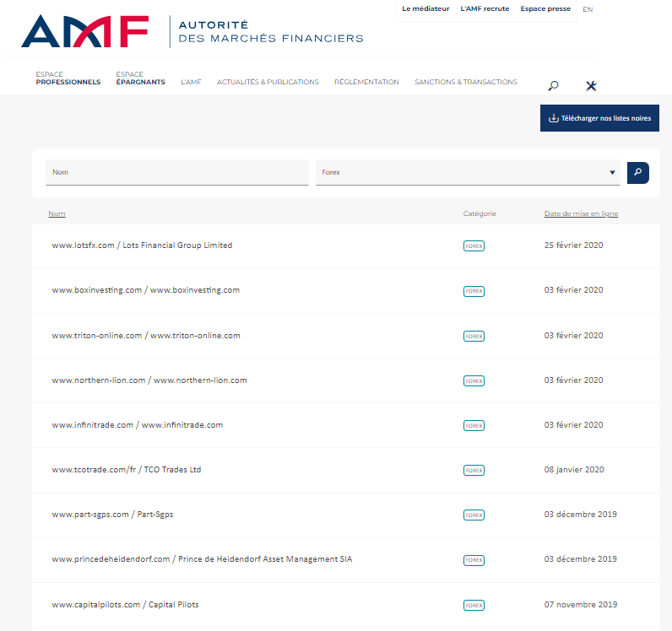The height and width of the screenshot is (631, 672).
Task: Sort list by Nom column header
Action: [57, 213]
